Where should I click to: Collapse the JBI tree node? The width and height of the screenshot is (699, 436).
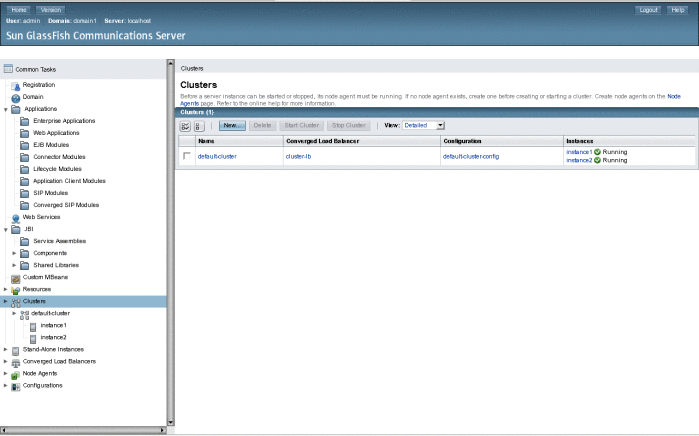coord(6,230)
